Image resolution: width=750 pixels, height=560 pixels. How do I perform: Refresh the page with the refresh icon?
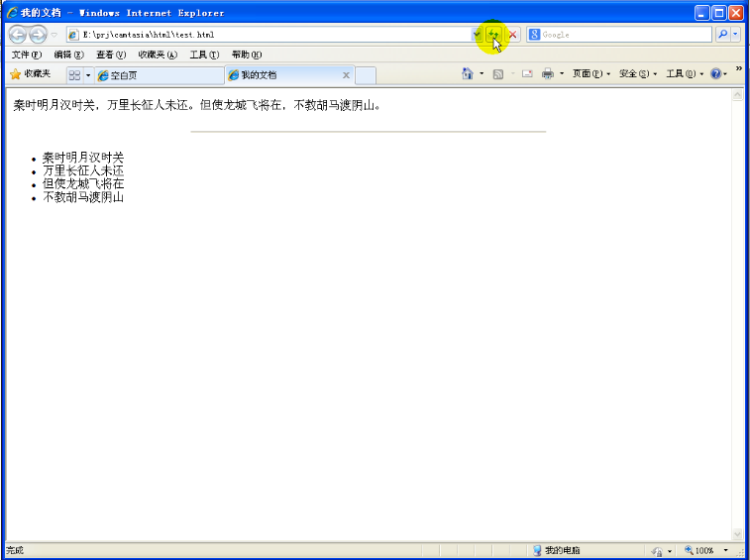tap(493, 35)
